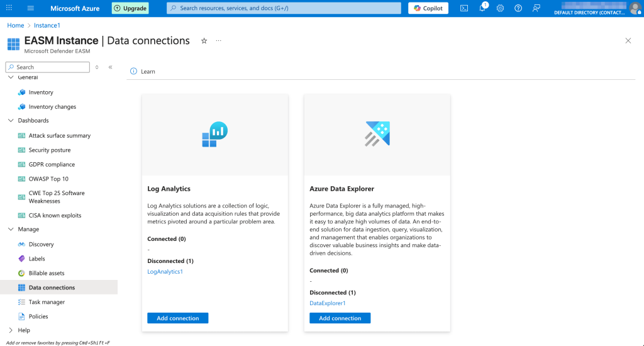
Task: Click the Log Analytics card heading
Action: tap(169, 189)
